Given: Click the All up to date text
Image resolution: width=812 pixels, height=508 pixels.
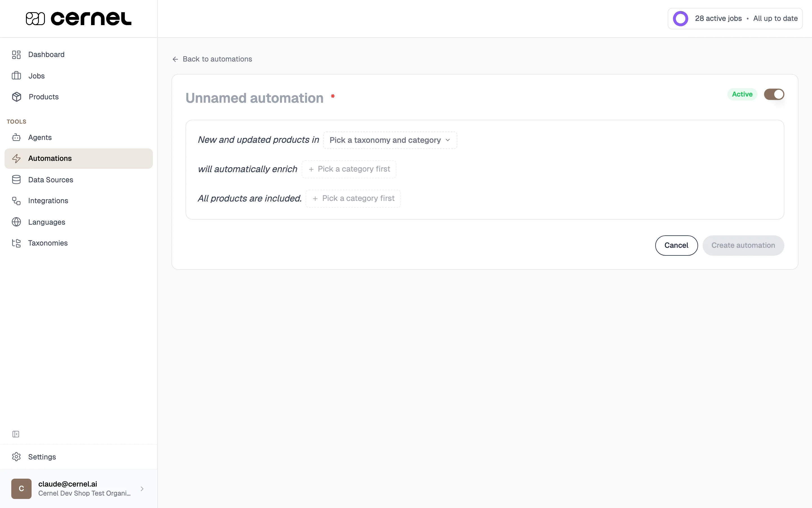Looking at the screenshot, I should 775,18.
